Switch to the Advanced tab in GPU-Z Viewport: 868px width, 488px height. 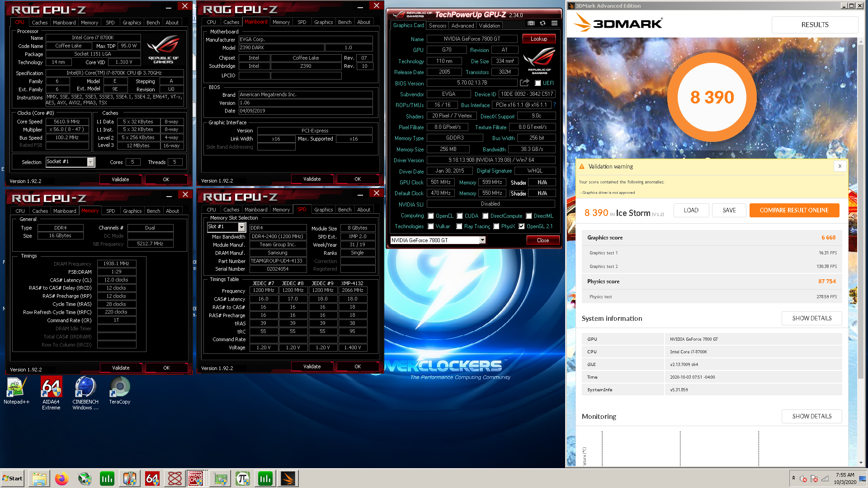[x=463, y=26]
